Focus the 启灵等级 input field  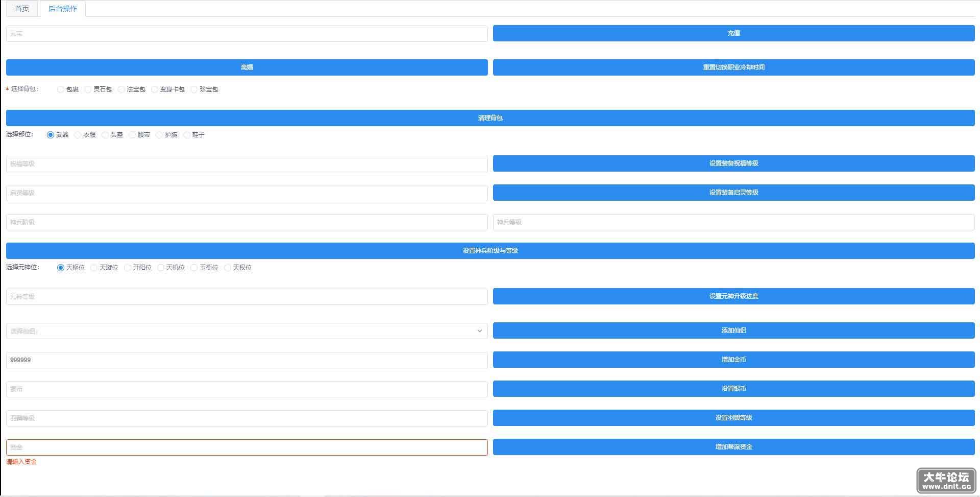click(x=247, y=193)
